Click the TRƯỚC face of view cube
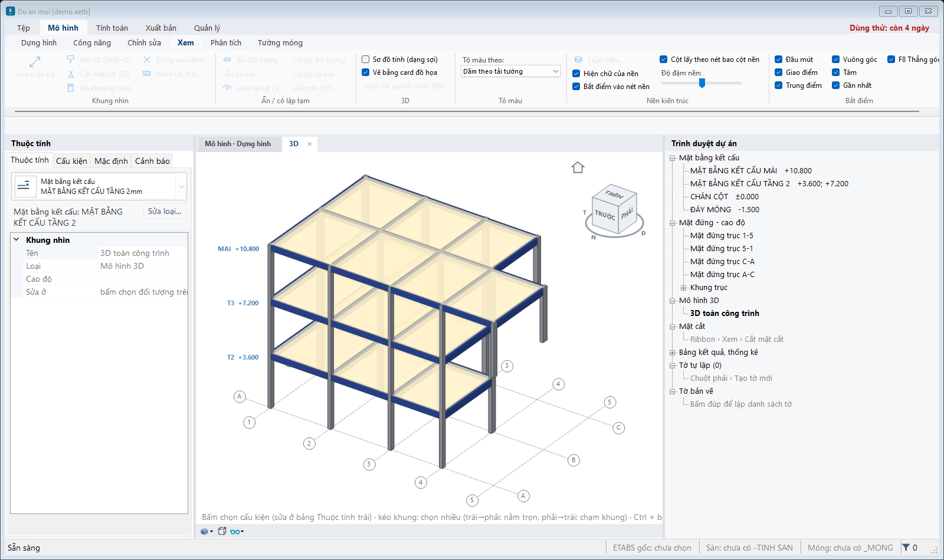Viewport: 944px width, 560px height. point(605,216)
